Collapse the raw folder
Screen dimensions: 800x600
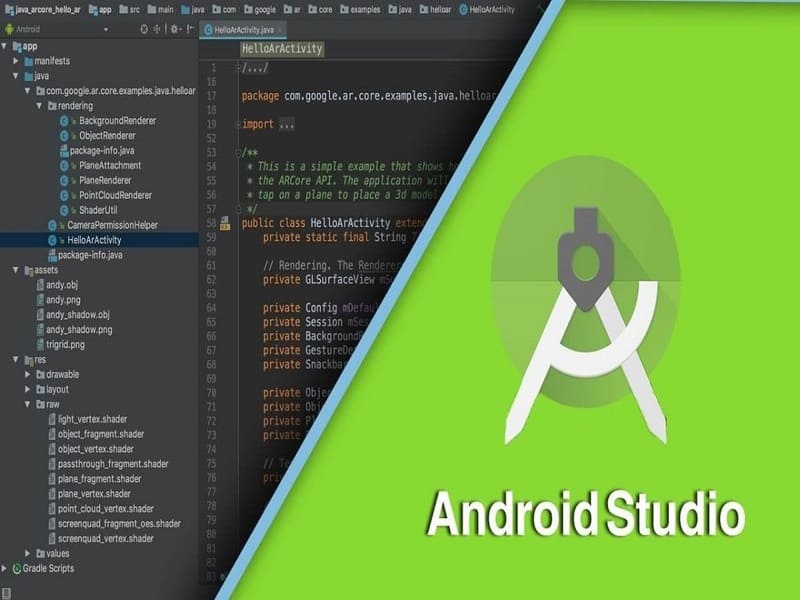[28, 404]
